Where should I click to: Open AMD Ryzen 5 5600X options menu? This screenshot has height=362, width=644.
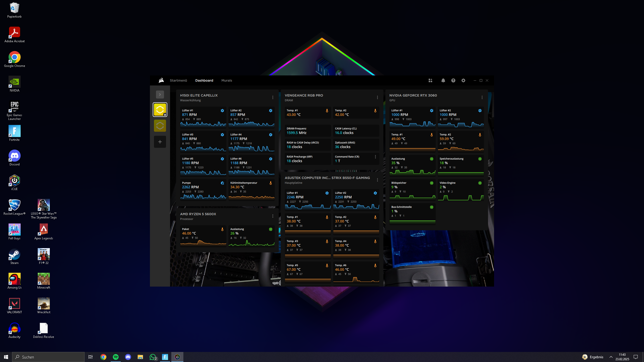pyautogui.click(x=273, y=216)
